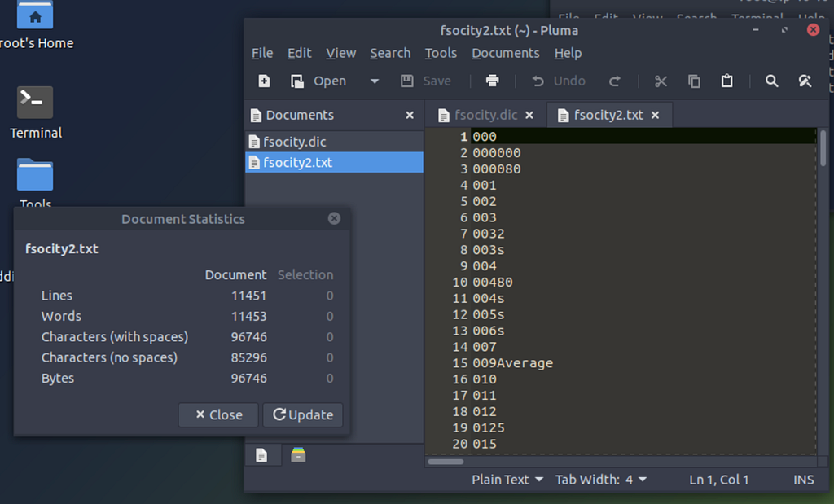Show the File Browser pane icon
The height and width of the screenshot is (504, 834).
click(298, 455)
